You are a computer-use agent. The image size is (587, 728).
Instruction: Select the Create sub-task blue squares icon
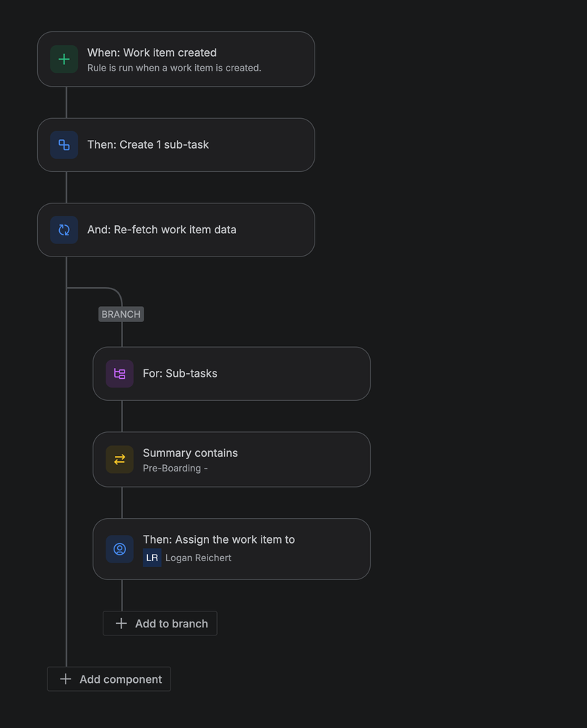pos(64,145)
